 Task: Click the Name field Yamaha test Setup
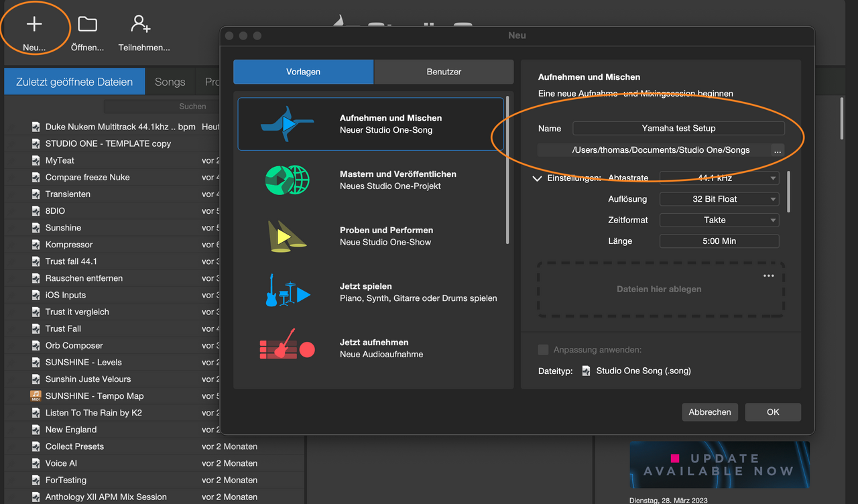[x=678, y=128]
